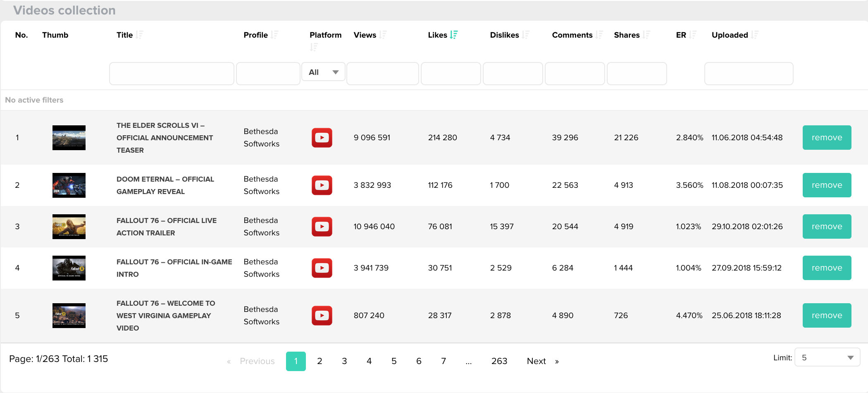The height and width of the screenshot is (393, 868).
Task: Remove The Elder Scrolls VI teaser video
Action: pyautogui.click(x=827, y=138)
